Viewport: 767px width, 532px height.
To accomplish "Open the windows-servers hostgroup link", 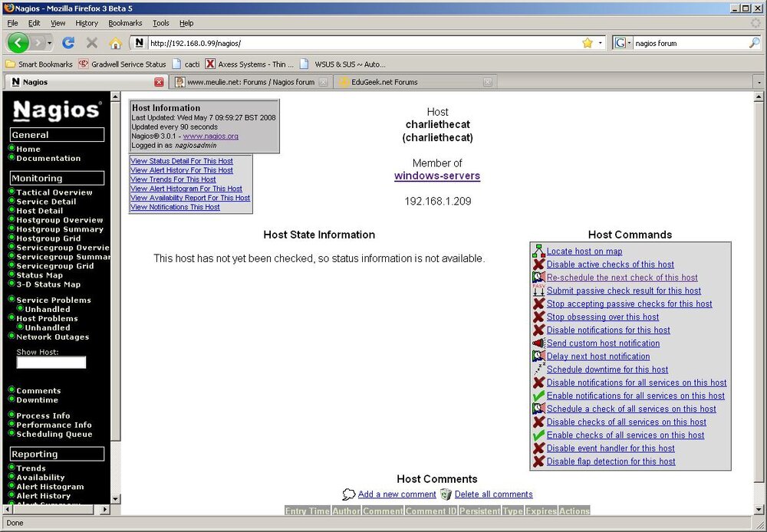I will (437, 176).
